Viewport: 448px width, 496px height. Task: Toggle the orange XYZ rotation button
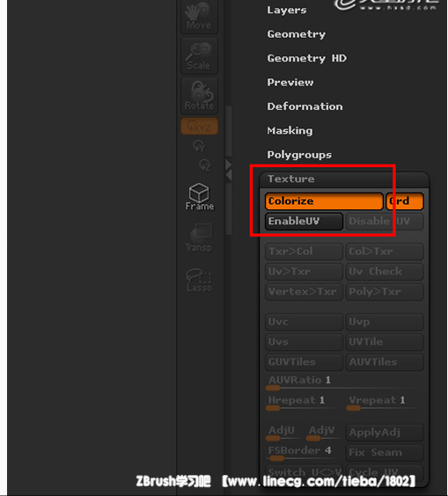click(199, 127)
